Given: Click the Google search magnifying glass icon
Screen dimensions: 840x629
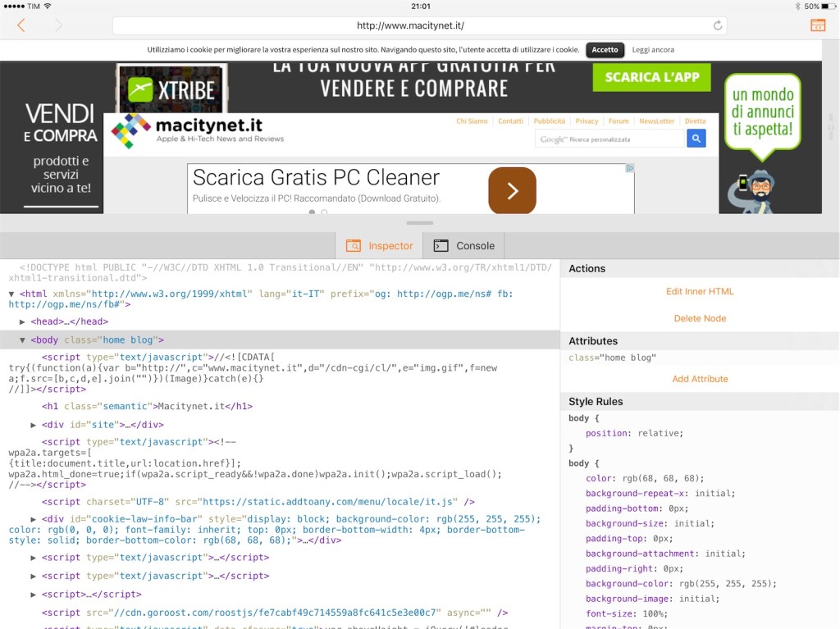Looking at the screenshot, I should [x=696, y=138].
